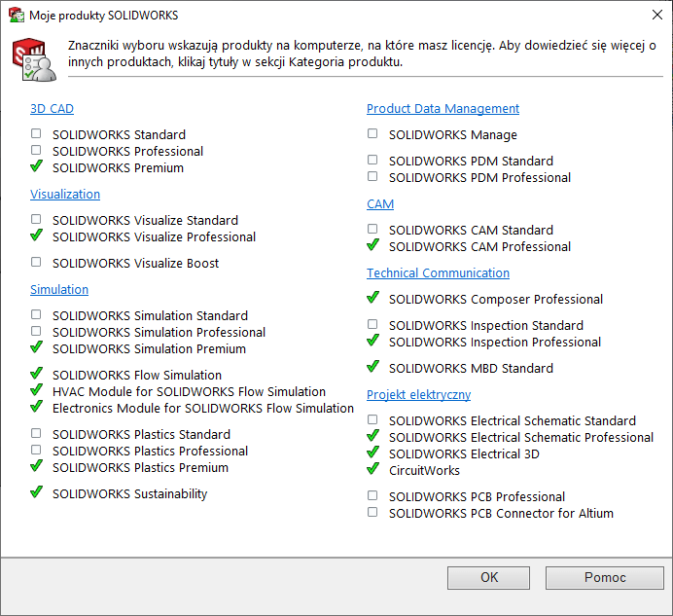Click SOLIDWORKS Manage text
Screen dimensions: 673x616
click(x=453, y=135)
